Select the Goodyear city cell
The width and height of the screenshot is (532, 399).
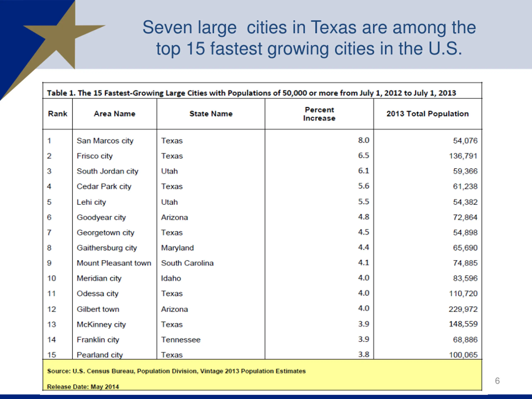point(101,217)
